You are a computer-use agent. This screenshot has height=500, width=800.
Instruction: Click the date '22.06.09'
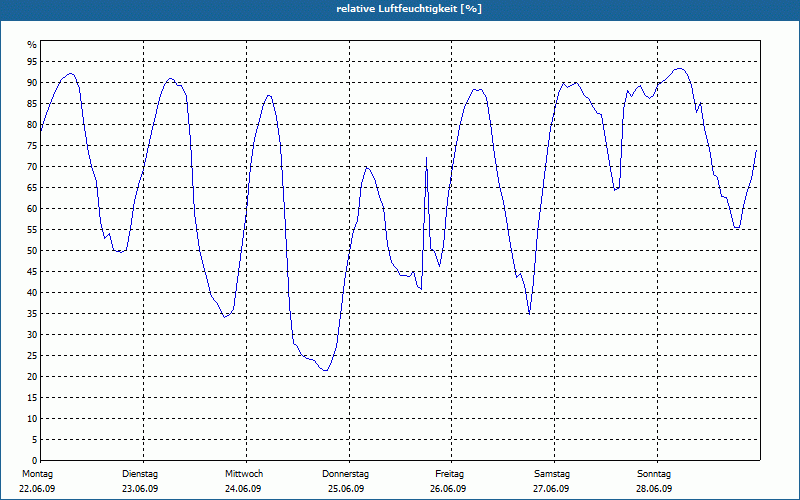(x=37, y=489)
